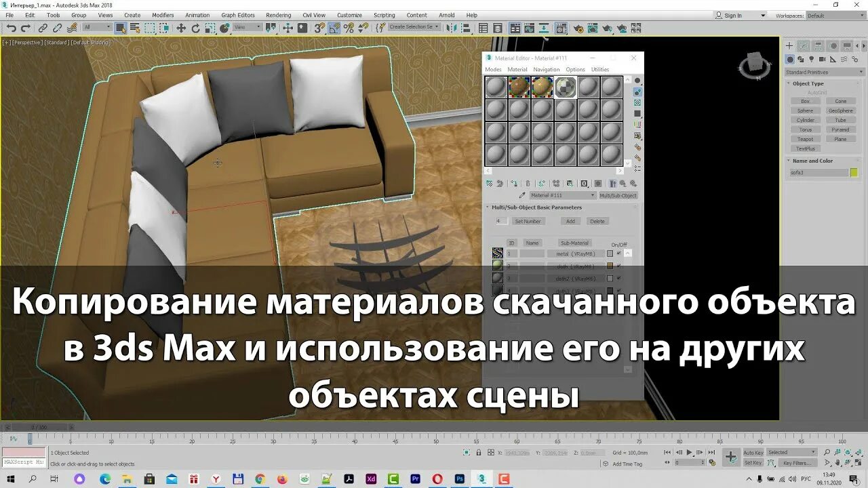
Task: Toggle Show Shaded Material in Viewport
Action: click(x=598, y=183)
